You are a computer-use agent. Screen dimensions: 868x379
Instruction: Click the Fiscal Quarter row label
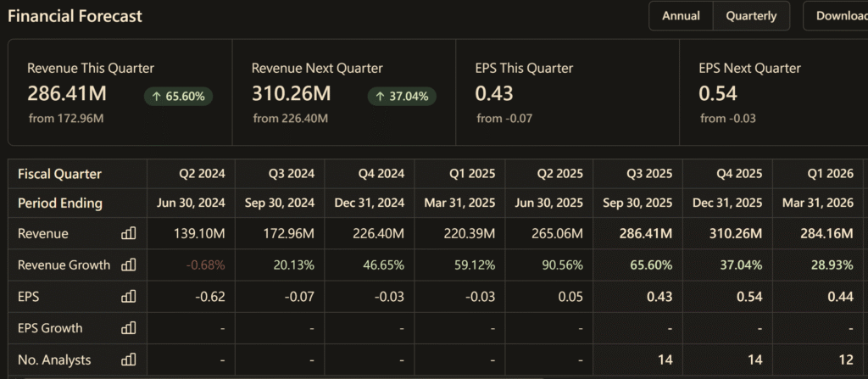(x=59, y=174)
